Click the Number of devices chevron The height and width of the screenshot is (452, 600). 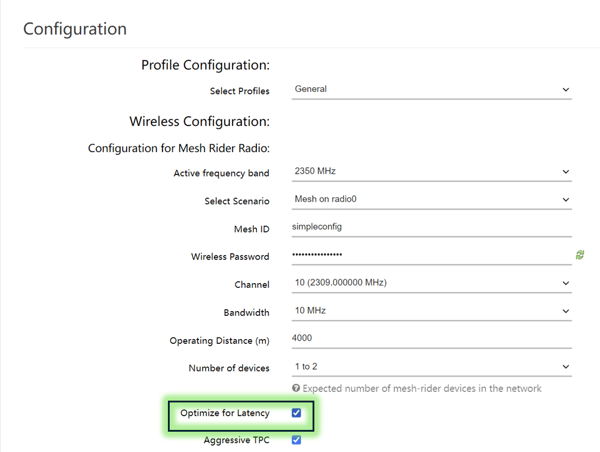566,367
